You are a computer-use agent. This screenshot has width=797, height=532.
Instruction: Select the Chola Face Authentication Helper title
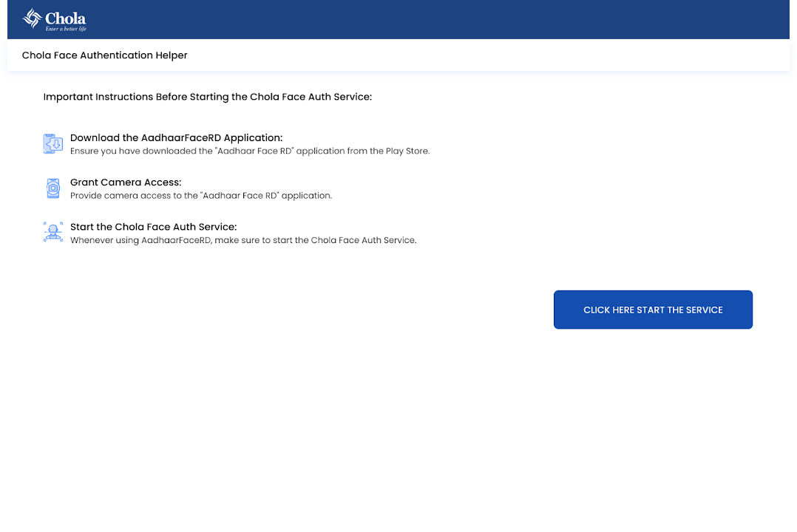[x=104, y=55]
